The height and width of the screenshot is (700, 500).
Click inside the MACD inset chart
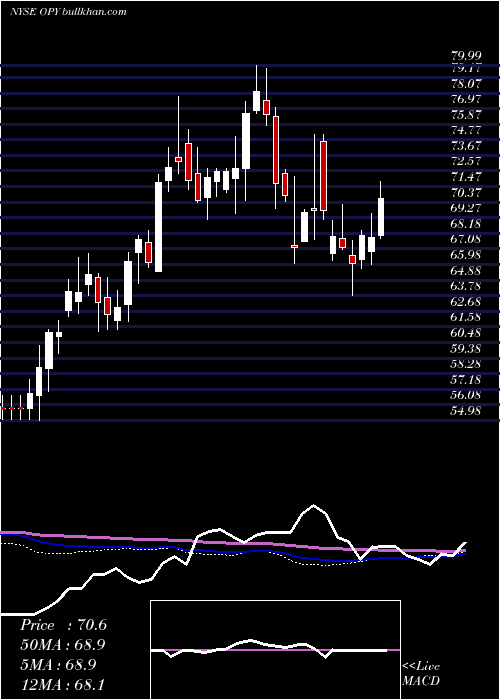275,650
